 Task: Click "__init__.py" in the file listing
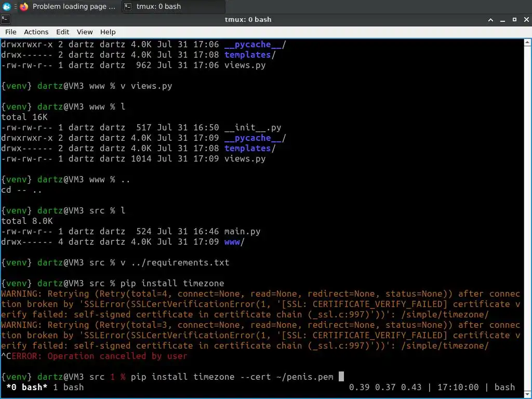(253, 128)
